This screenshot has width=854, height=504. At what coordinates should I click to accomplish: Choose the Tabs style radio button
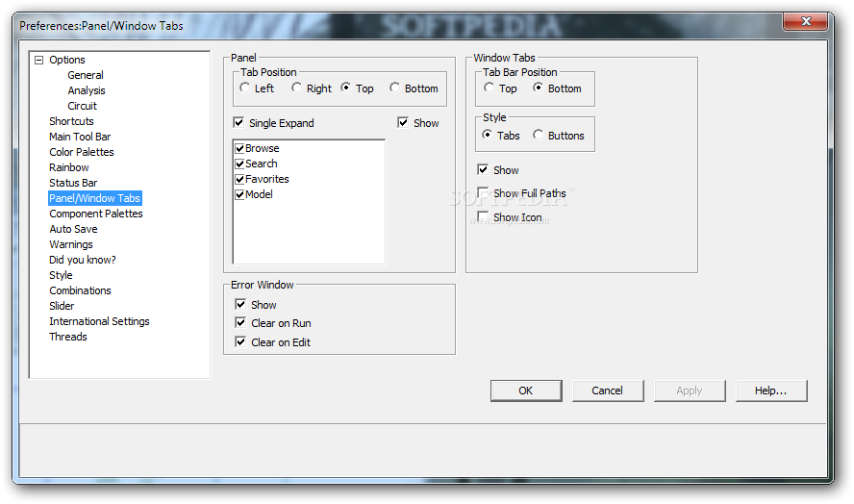[488, 135]
